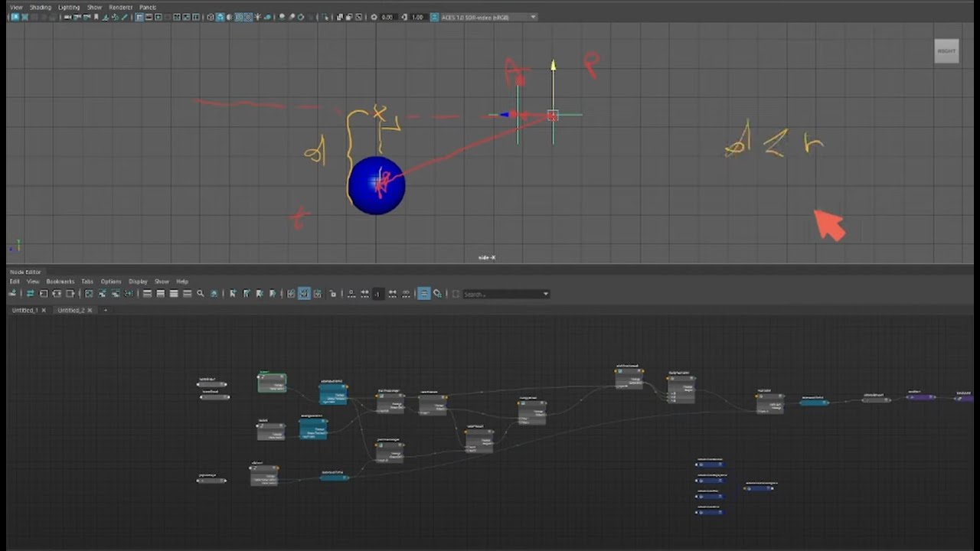Switch to the Untitled_2 tab
The height and width of the screenshot is (551, 980).
click(71, 310)
